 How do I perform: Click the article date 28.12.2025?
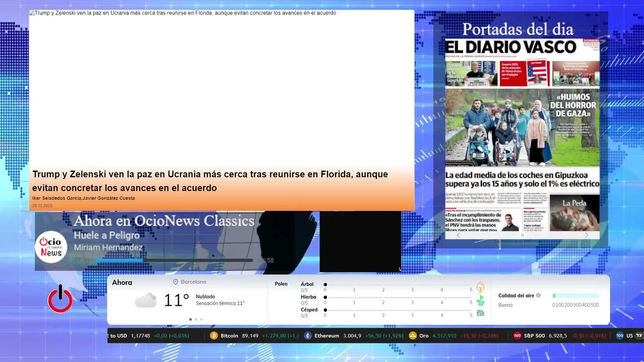click(x=42, y=206)
